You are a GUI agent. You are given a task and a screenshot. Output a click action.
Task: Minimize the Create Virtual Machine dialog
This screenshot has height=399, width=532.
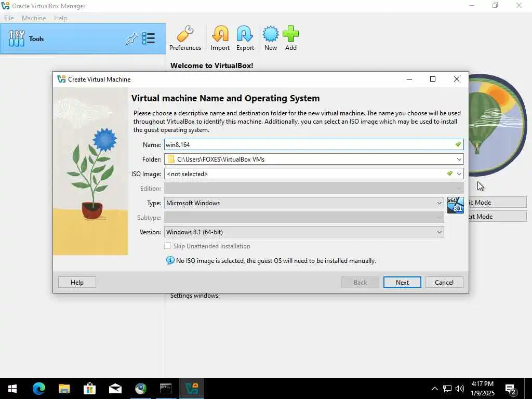tap(409, 79)
